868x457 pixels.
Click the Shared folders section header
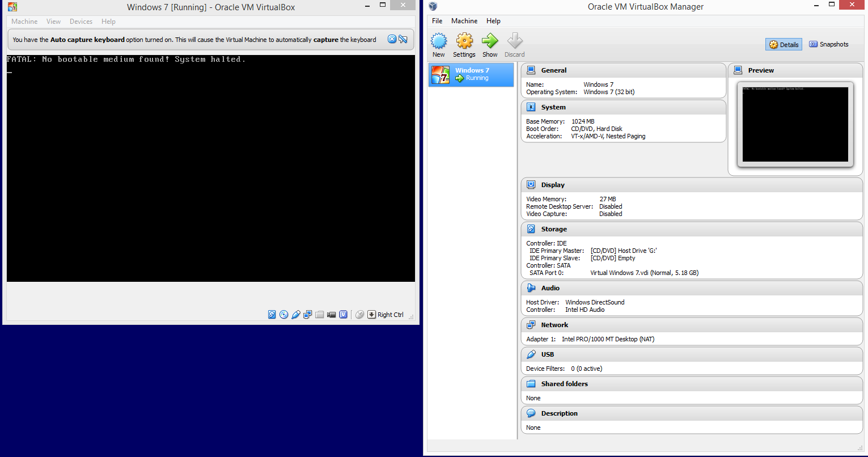click(x=692, y=384)
